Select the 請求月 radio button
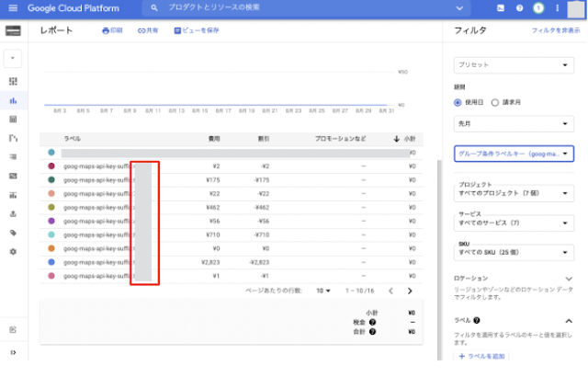 point(495,102)
